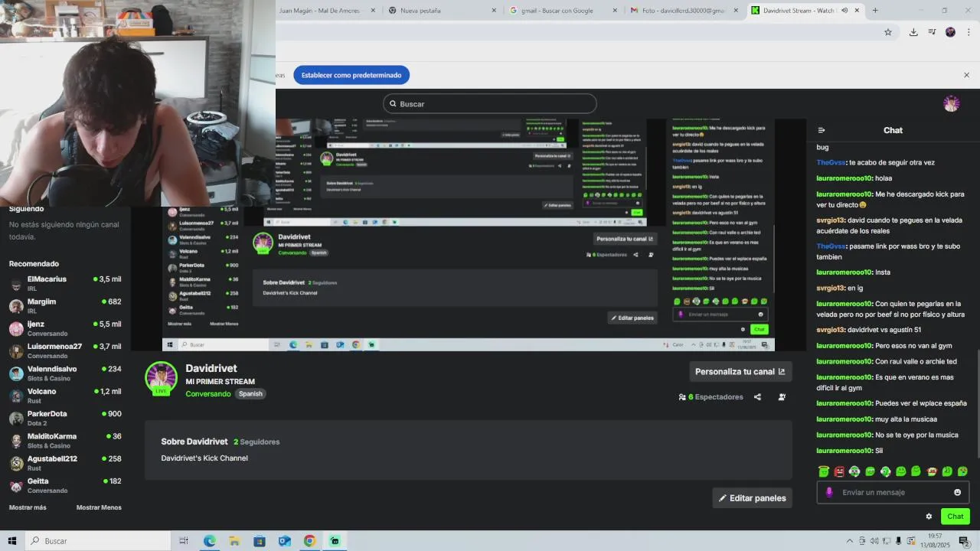Collapse the list with Mostrar Menos
980x551 pixels.
[99, 507]
